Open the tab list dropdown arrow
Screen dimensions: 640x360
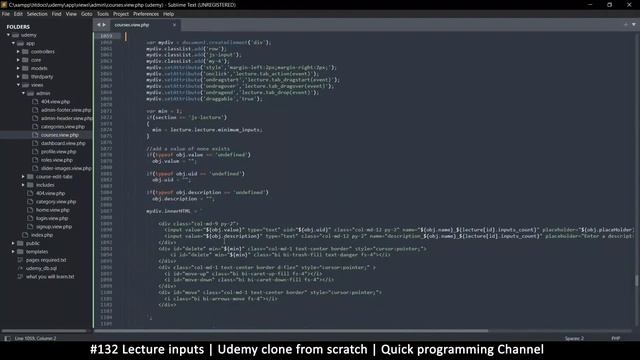633,25
